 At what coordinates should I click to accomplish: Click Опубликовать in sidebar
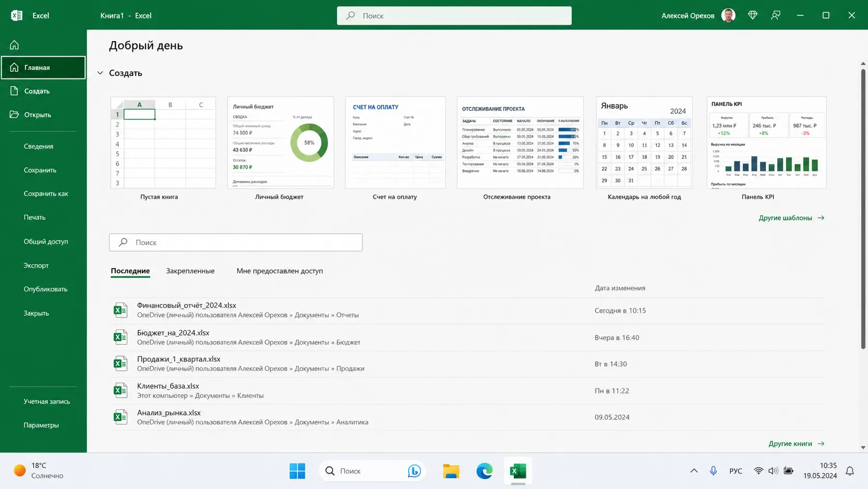45,289
